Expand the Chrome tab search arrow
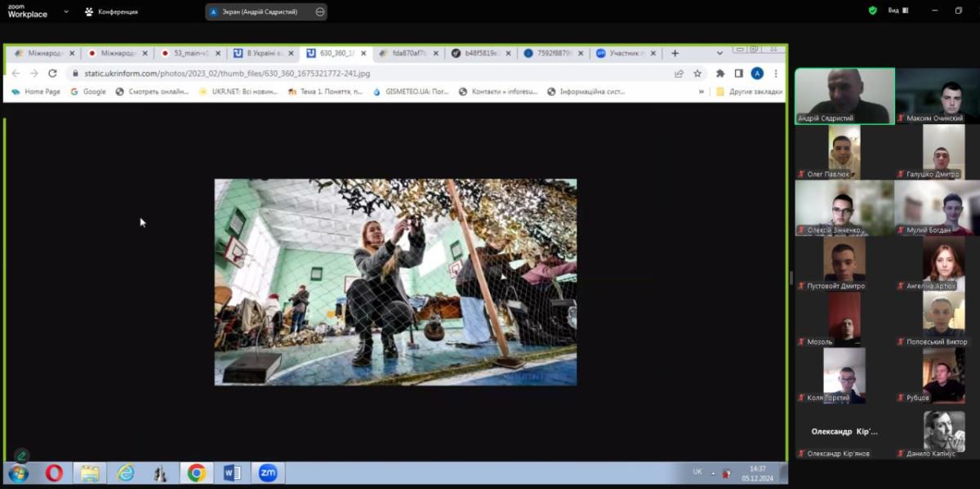This screenshot has height=489, width=980. pos(719,53)
